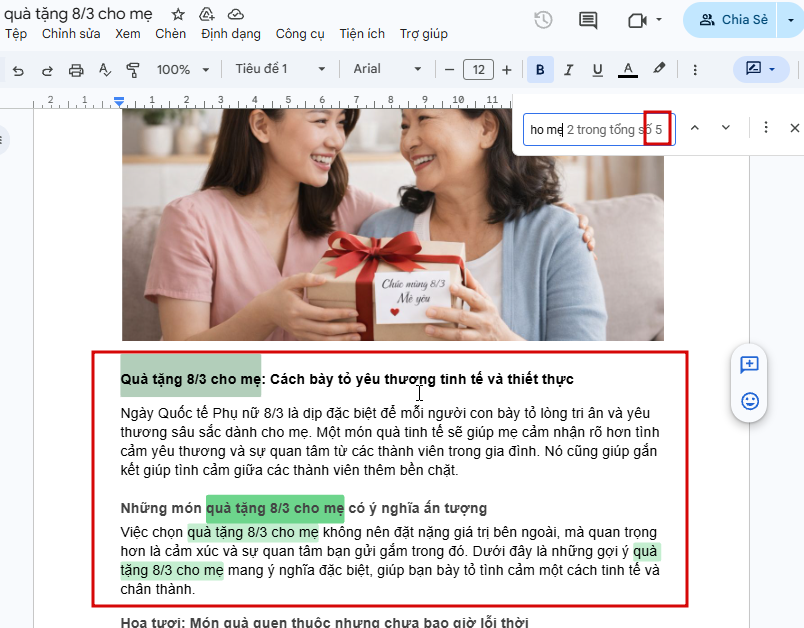Open the Arial font dropdown

[x=387, y=69]
